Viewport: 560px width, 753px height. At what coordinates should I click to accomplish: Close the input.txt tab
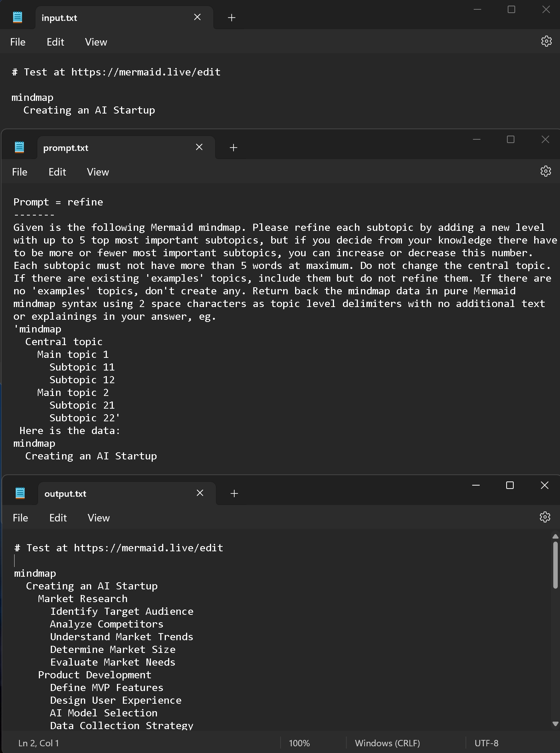[x=197, y=17]
